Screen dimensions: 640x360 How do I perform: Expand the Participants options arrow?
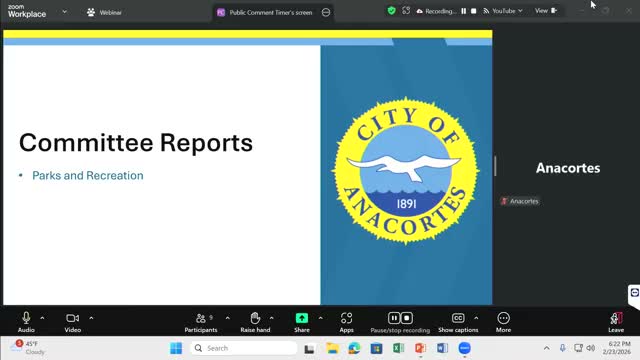[x=227, y=318]
